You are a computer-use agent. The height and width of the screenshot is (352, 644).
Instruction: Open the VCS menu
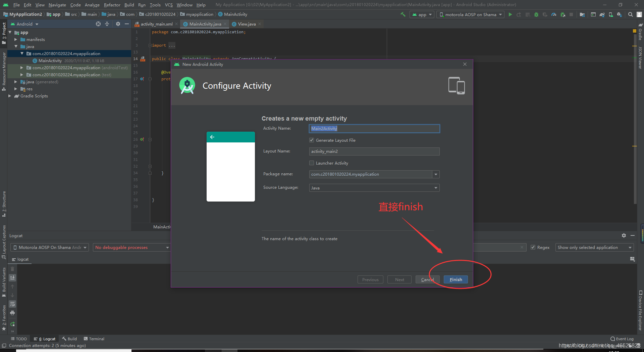pos(169,5)
